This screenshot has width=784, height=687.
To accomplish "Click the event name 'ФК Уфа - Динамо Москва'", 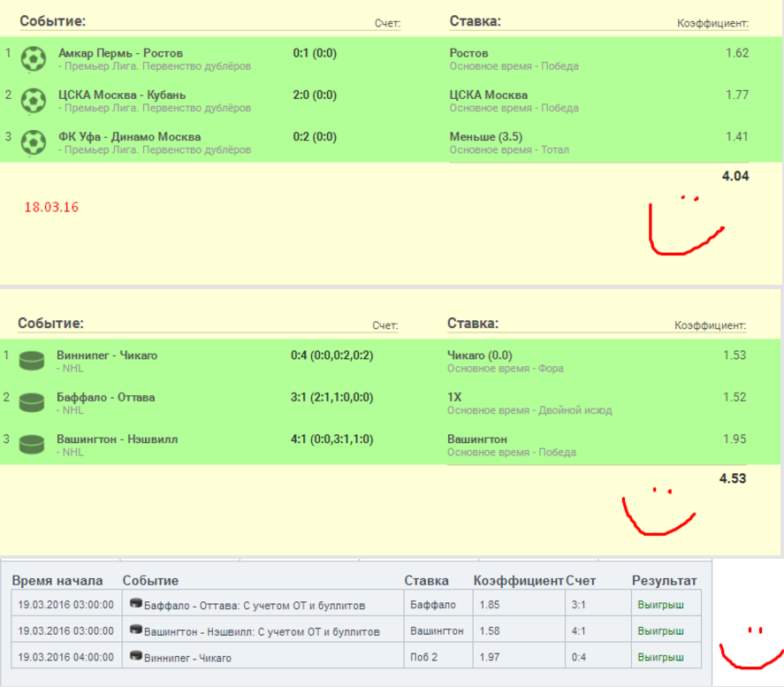I will (x=130, y=137).
